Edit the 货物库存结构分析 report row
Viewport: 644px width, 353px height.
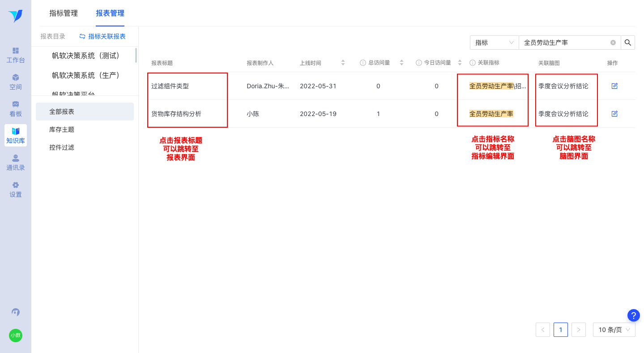614,114
